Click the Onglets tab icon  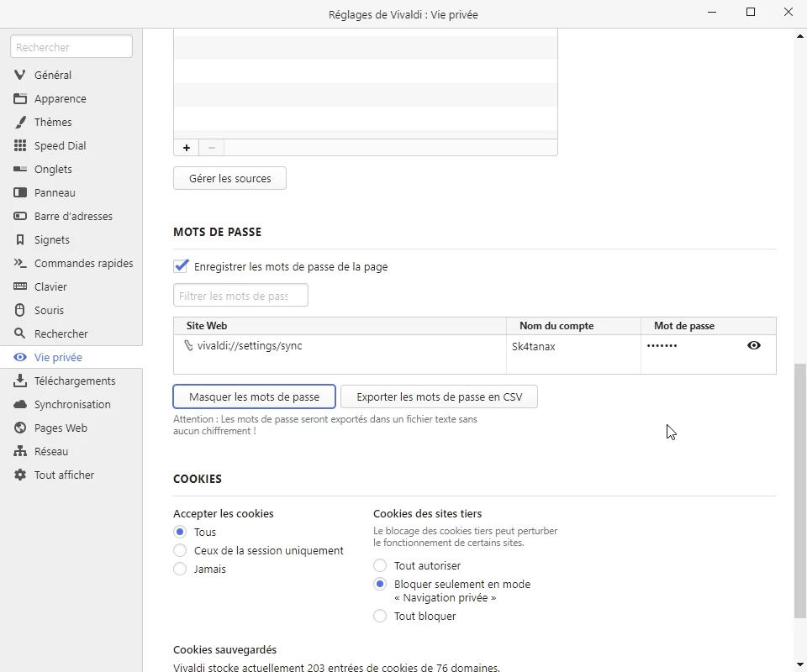(20, 169)
